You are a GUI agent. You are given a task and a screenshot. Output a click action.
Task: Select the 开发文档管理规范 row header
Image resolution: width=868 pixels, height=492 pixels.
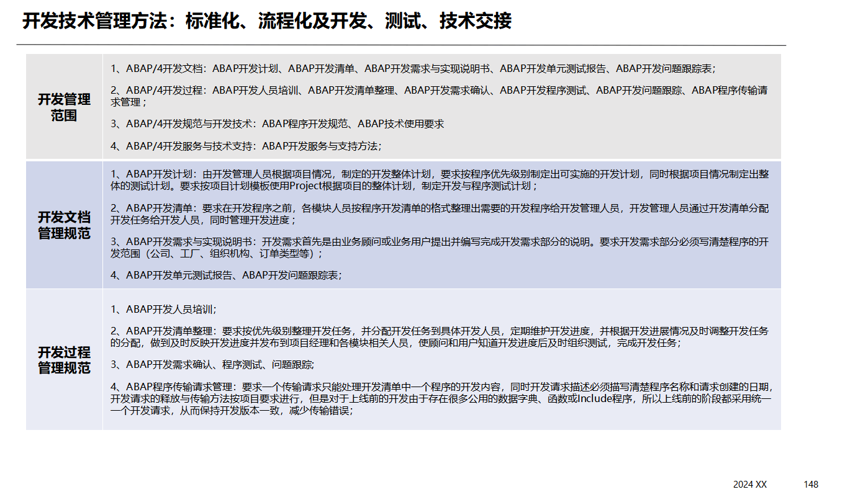[x=64, y=225]
